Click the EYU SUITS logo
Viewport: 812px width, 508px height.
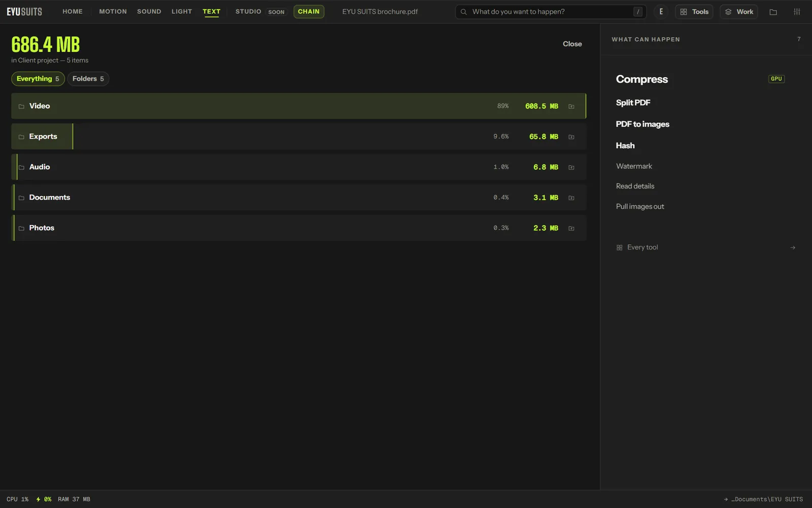pos(24,12)
